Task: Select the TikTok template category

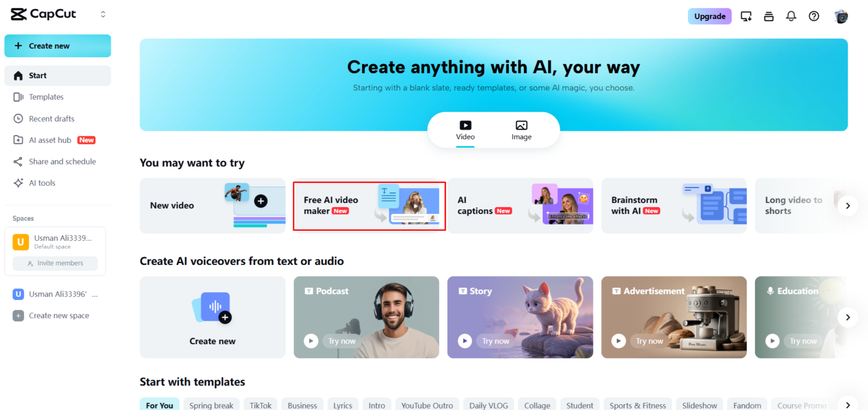Action: click(260, 405)
